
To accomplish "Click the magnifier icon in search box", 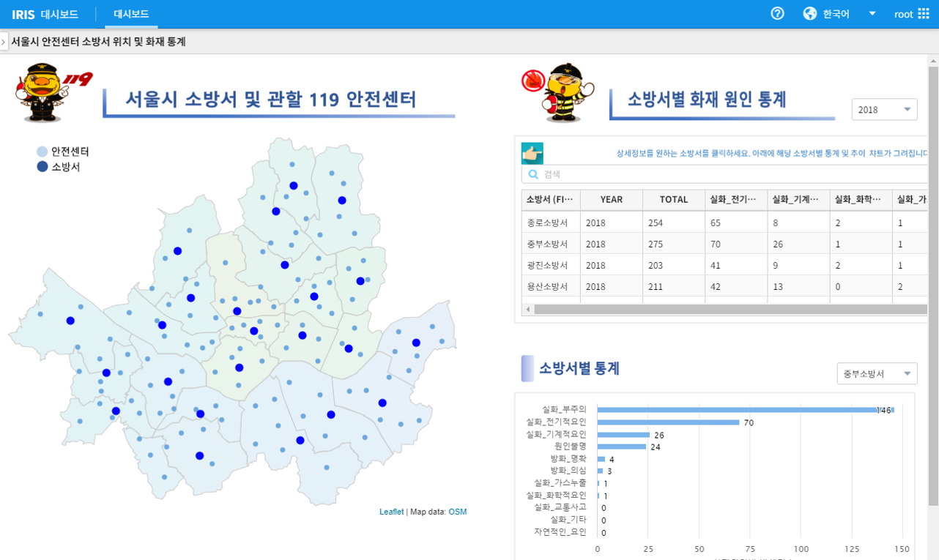I will [x=533, y=174].
